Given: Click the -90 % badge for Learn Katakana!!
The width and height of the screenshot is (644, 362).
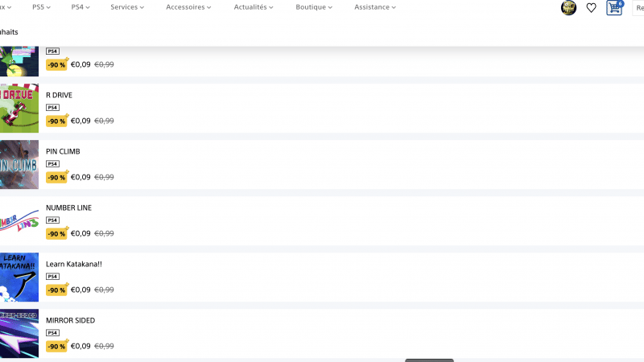Looking at the screenshot, I should coord(56,290).
